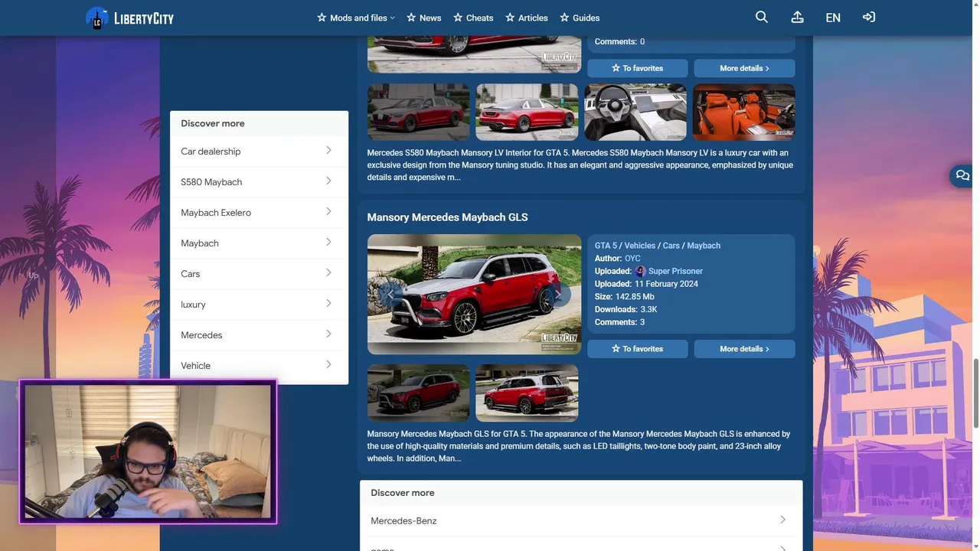Show previous image on GLS slider
This screenshot has height=551, width=980.
390,294
